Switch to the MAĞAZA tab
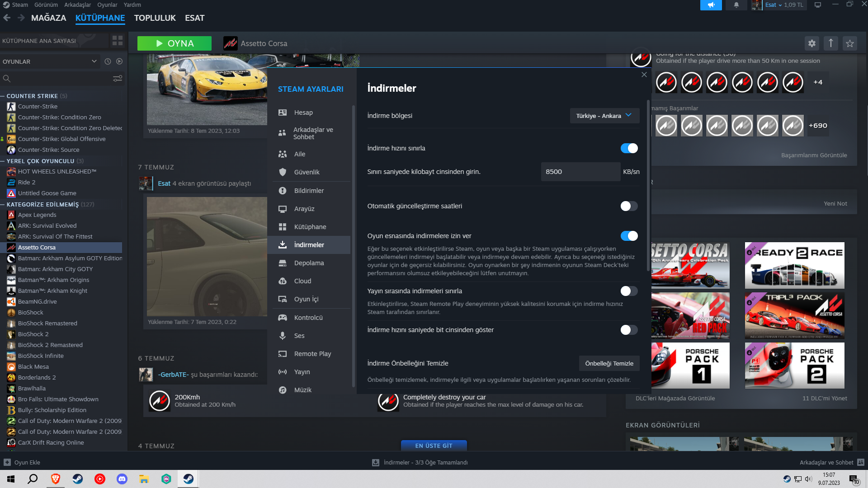The width and height of the screenshot is (868, 488). point(48,18)
